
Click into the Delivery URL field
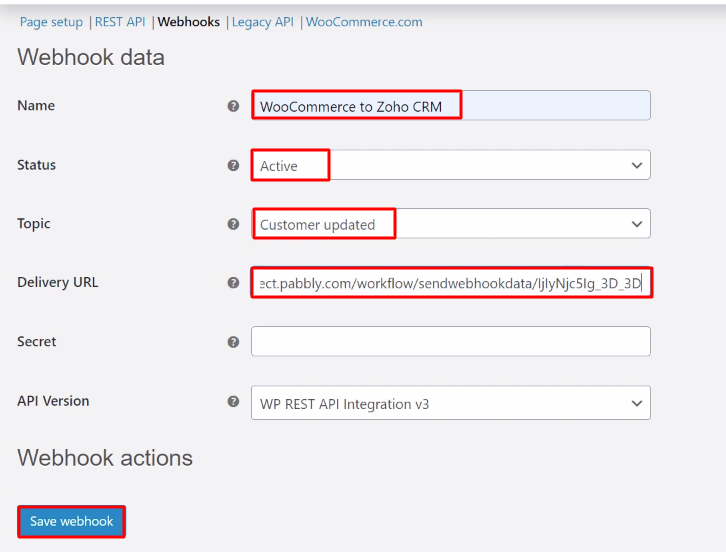pyautogui.click(x=451, y=283)
